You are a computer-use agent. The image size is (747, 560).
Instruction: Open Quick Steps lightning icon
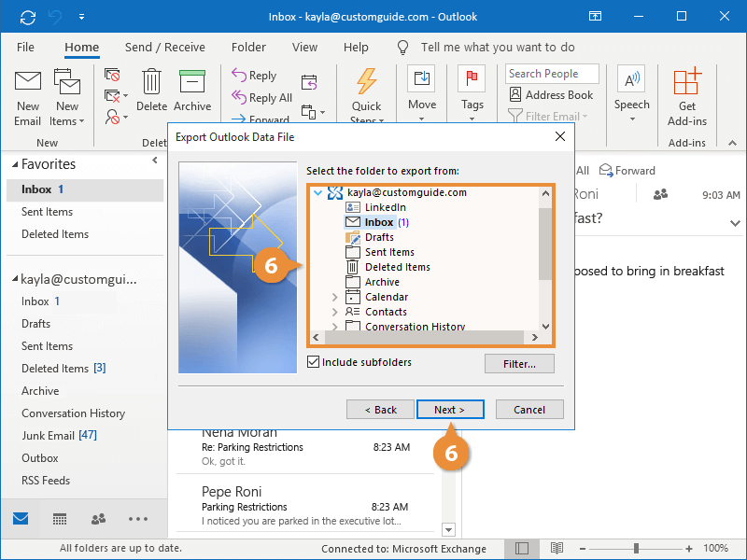coord(366,81)
